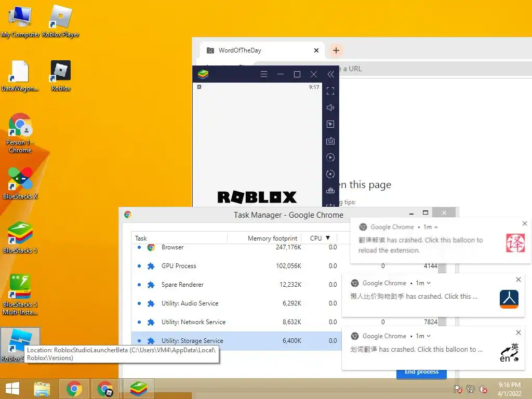532x399 pixels.
Task: Open Google Chrome from the taskbar
Action: 74,389
